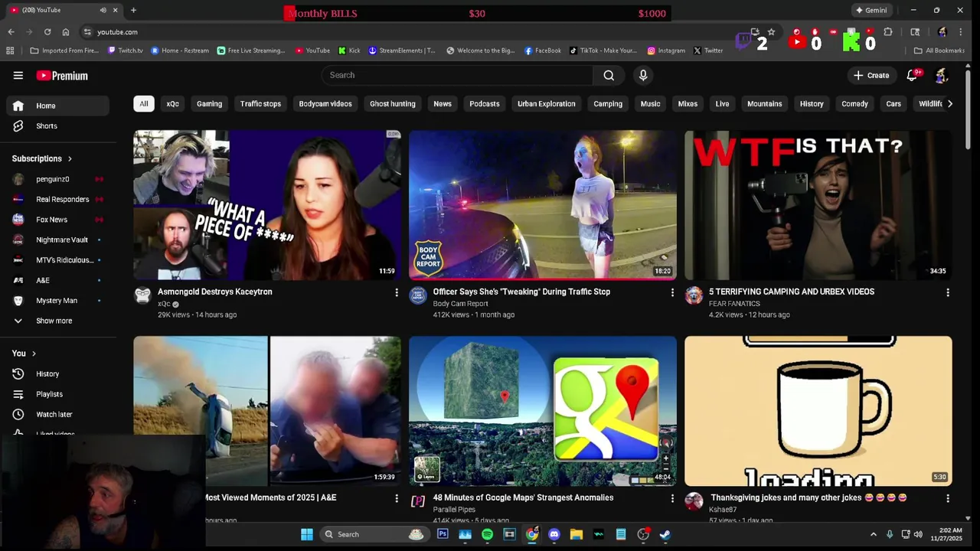This screenshot has height=551, width=980.
Task: Open options for Google Maps' Strangest Anomalies
Action: [672, 498]
